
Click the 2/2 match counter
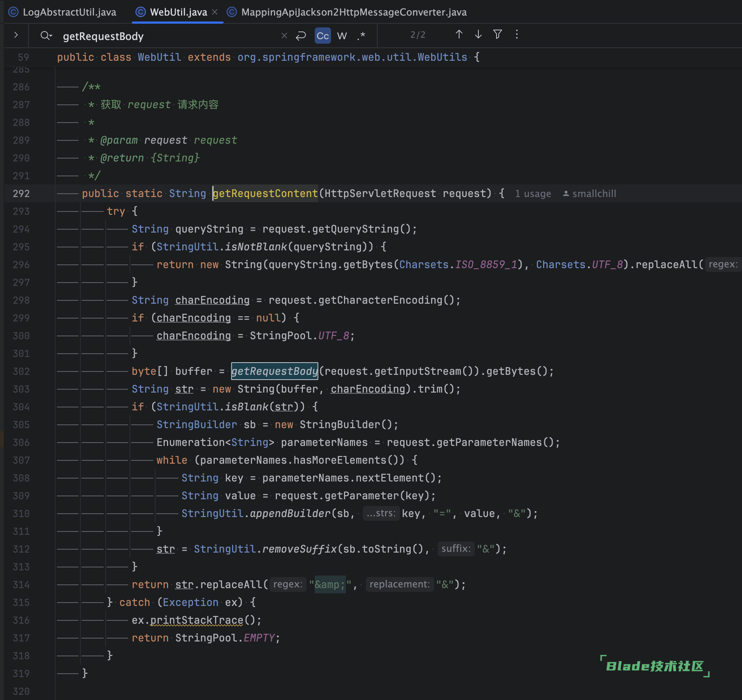pos(418,35)
